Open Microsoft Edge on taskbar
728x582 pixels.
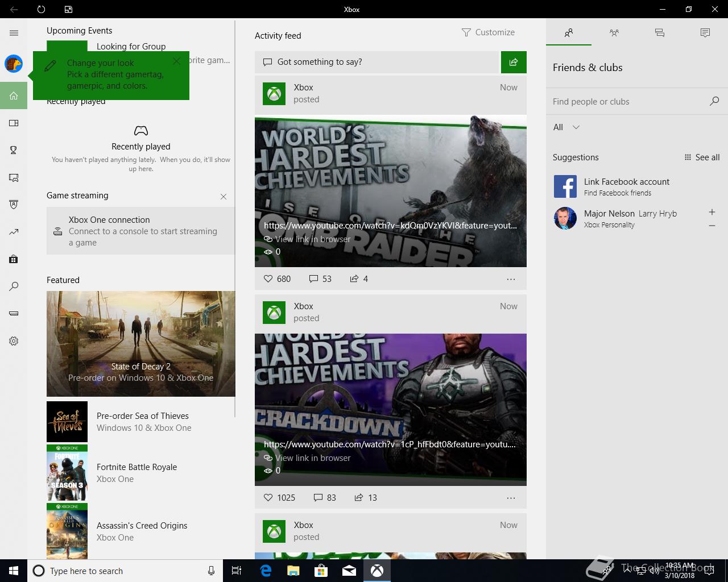pos(266,571)
